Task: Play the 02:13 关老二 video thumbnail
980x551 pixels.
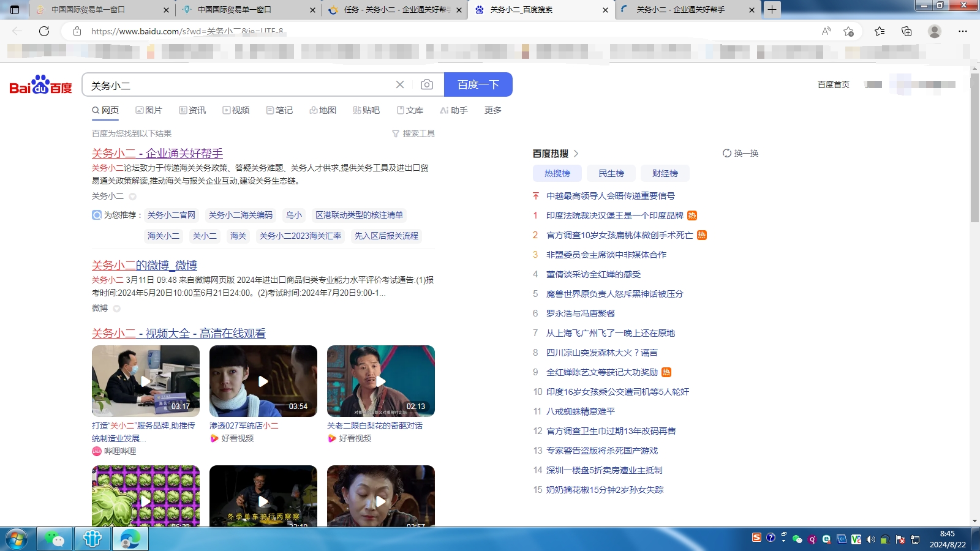Action: 381,381
